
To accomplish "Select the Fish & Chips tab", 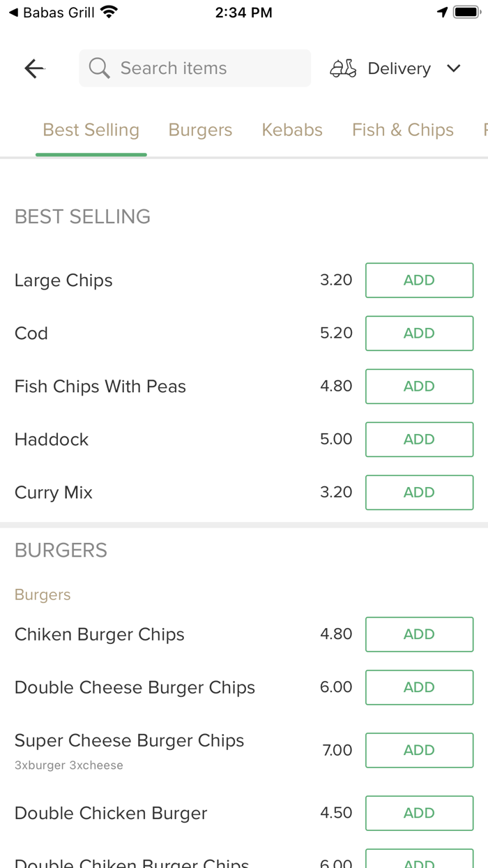I will (403, 130).
